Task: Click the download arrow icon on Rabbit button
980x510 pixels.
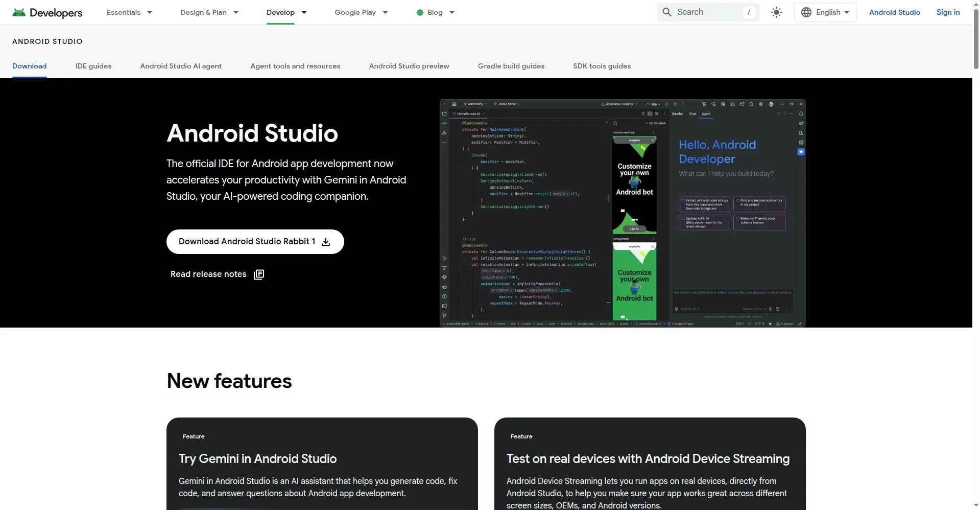Action: [326, 242]
